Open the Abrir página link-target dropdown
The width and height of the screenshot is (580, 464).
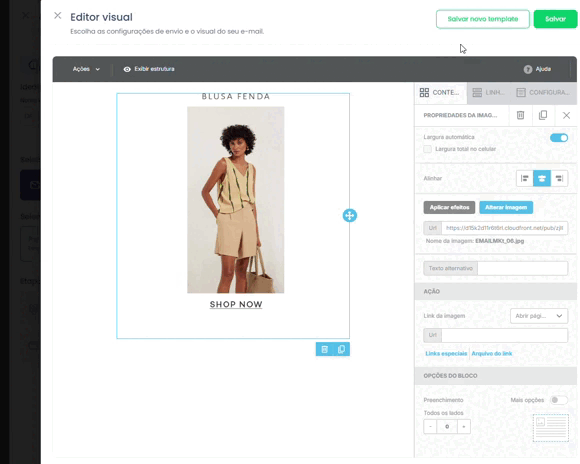[x=539, y=316]
